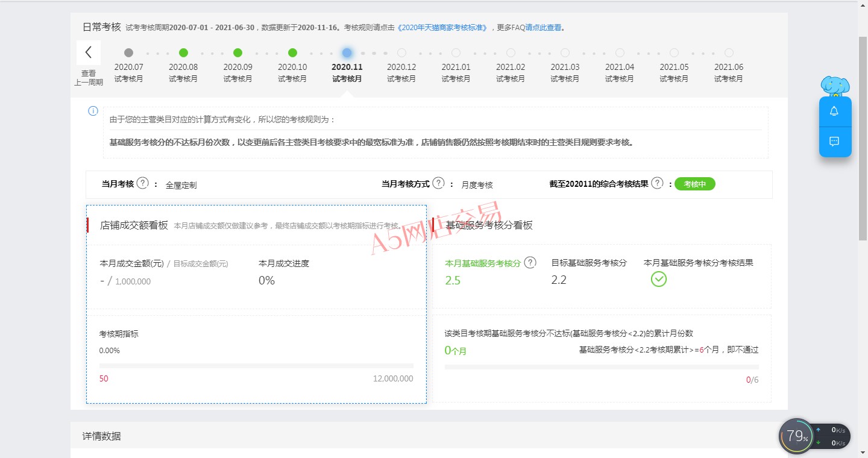Screen dimensions: 868x458
Task: Click the page vertical scrollbar
Action: point(863,137)
